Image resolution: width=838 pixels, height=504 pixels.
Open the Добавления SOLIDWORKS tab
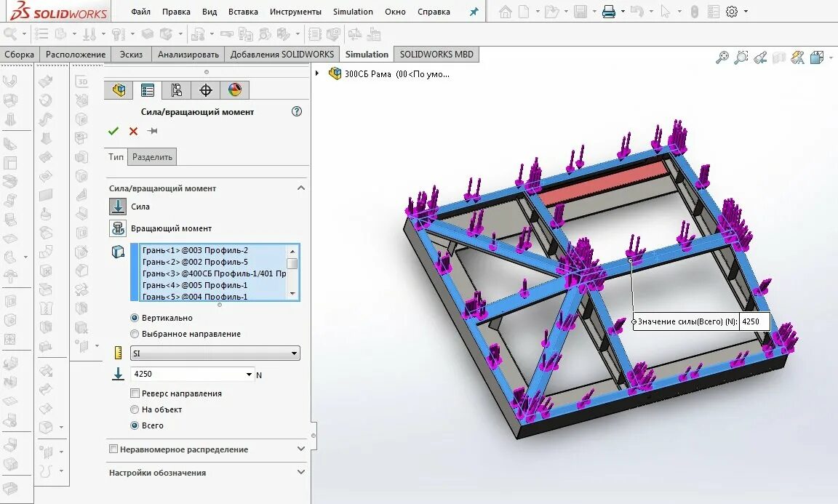282,54
